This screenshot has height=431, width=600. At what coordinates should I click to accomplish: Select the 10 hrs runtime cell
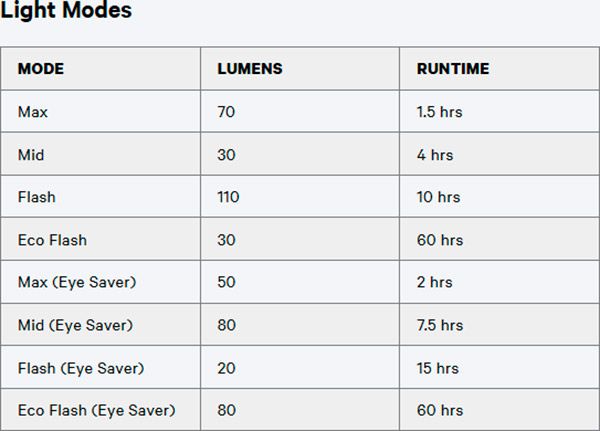click(438, 197)
